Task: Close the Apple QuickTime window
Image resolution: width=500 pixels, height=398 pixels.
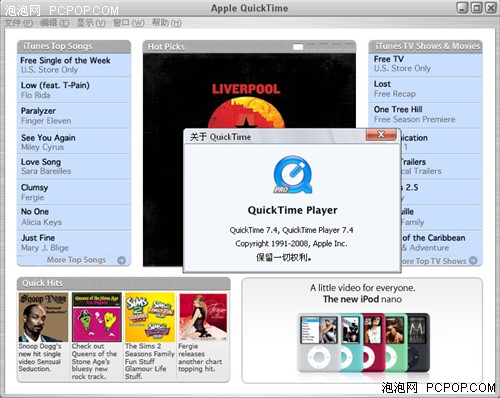Action: pyautogui.click(x=490, y=8)
